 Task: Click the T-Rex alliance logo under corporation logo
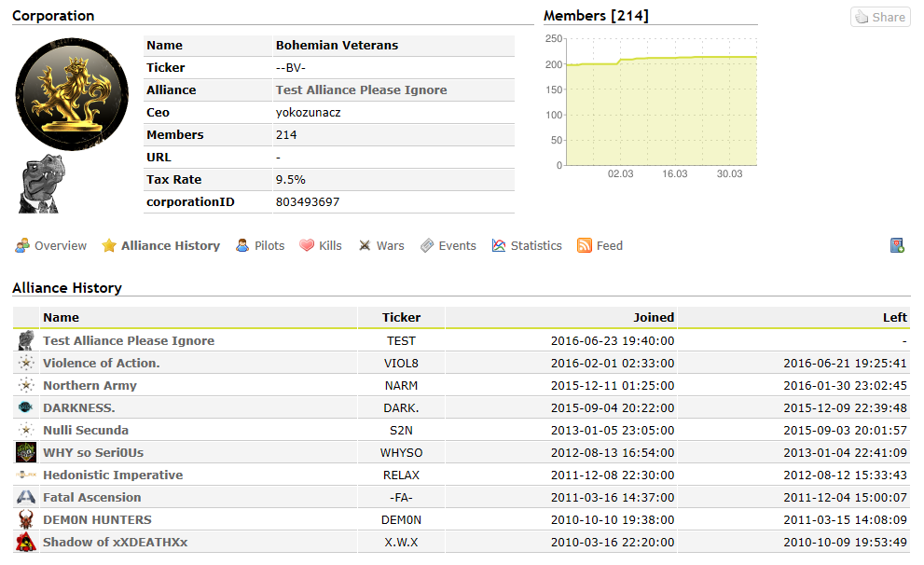42,184
